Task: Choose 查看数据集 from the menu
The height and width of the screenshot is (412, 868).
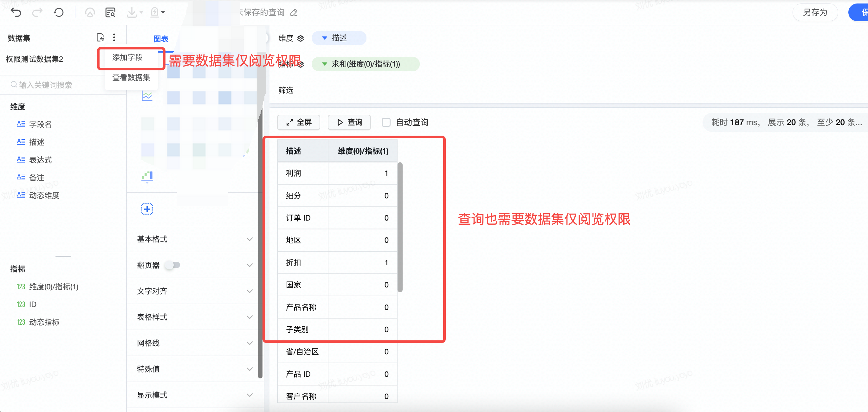Action: point(131,77)
